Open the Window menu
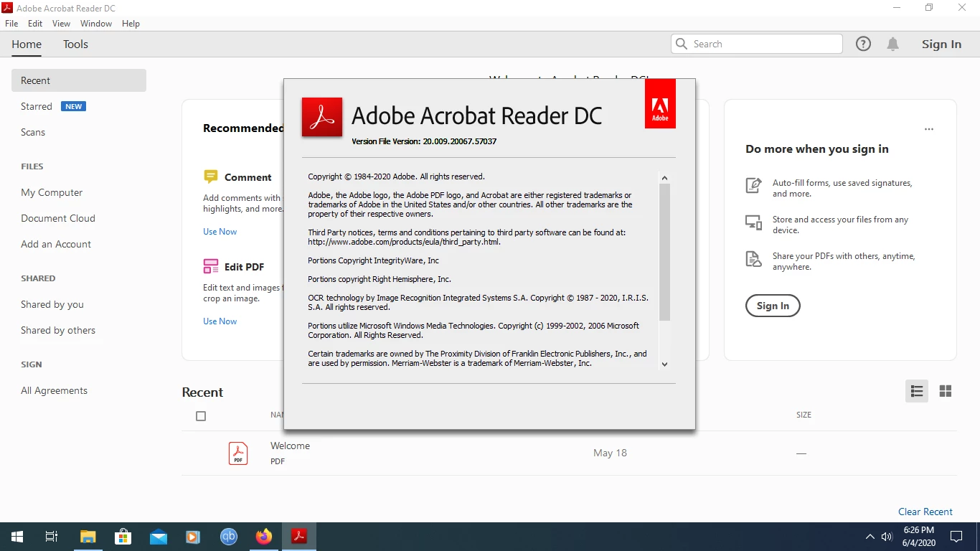 pyautogui.click(x=96, y=24)
